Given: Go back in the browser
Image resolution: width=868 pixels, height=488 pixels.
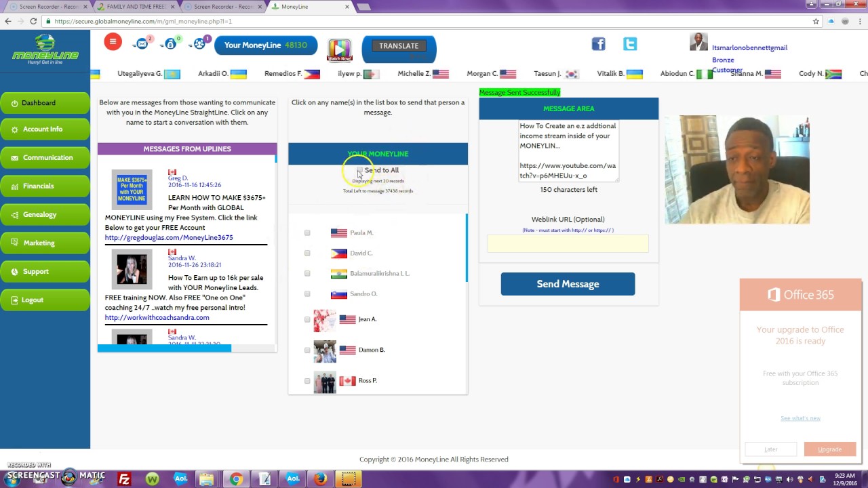Looking at the screenshot, I should click(x=7, y=21).
